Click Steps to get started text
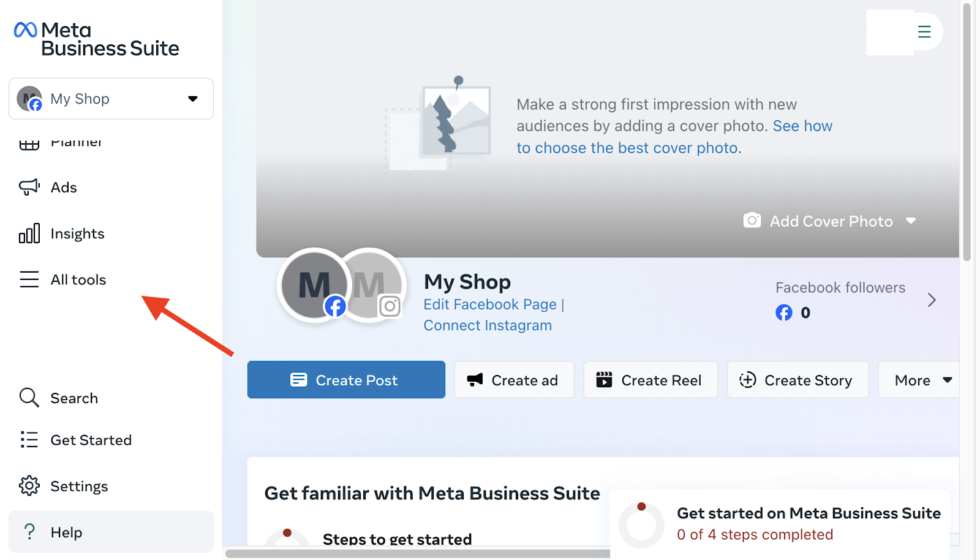 pos(397,539)
